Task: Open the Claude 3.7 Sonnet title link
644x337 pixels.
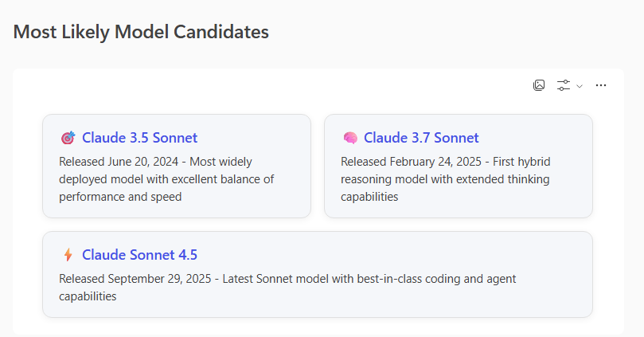Action: 421,138
